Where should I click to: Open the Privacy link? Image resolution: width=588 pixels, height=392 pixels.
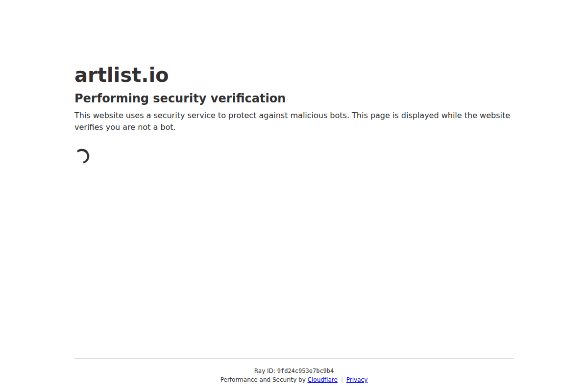[x=357, y=380]
